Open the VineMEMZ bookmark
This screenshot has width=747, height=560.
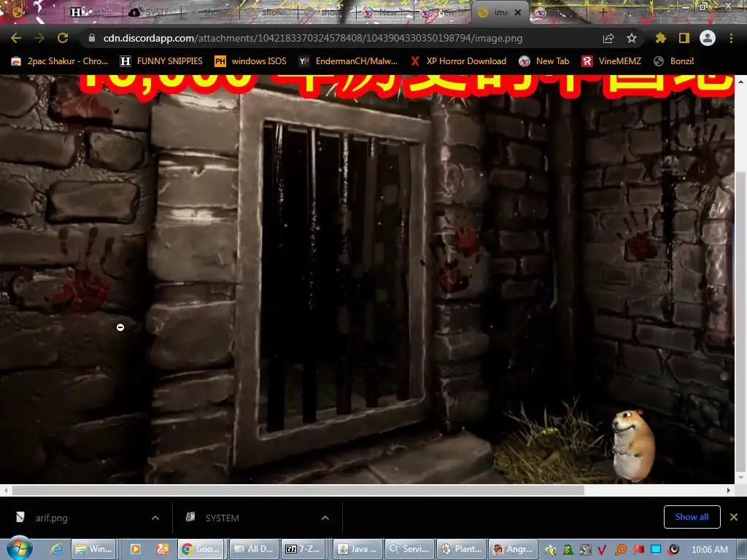611,61
